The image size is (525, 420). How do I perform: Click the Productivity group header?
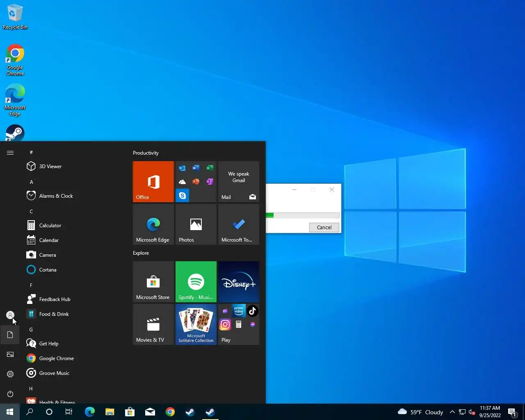point(146,153)
